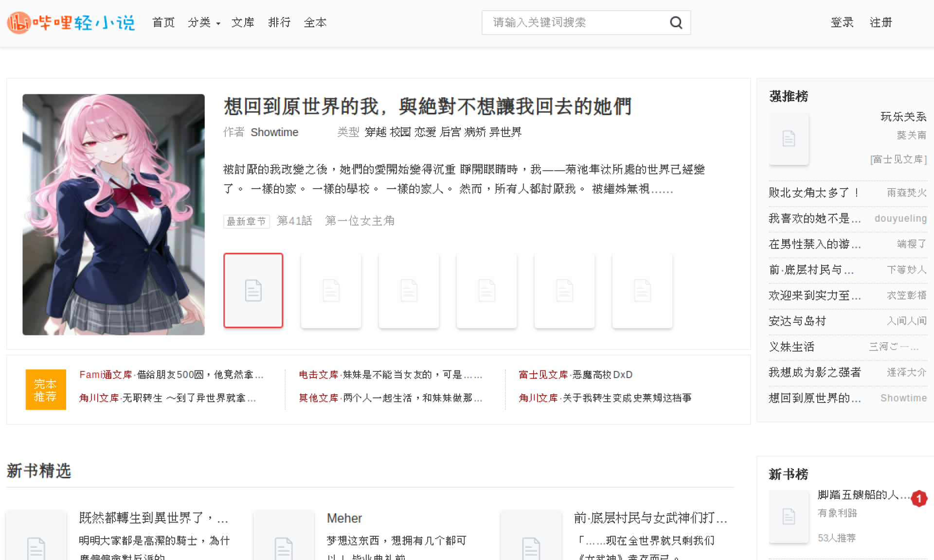This screenshot has height=560, width=934.
Task: Click the 后宫 genre tag
Action: click(x=450, y=132)
